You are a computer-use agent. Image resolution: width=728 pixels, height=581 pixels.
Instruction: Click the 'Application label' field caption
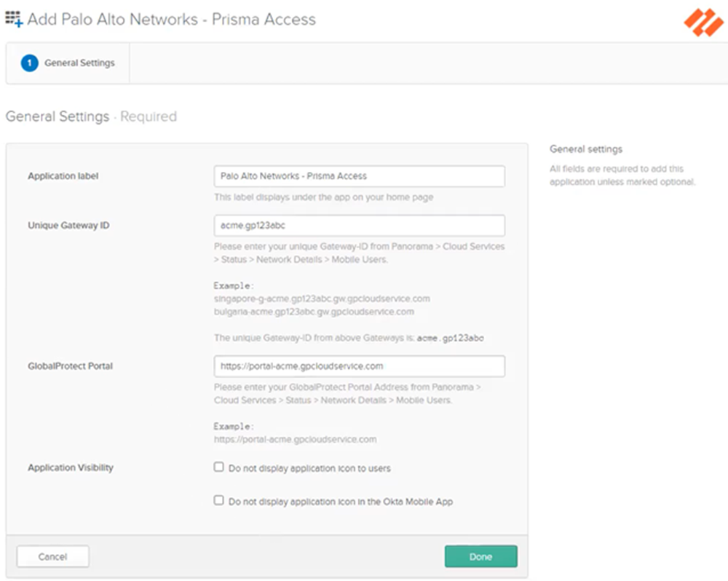coord(63,176)
